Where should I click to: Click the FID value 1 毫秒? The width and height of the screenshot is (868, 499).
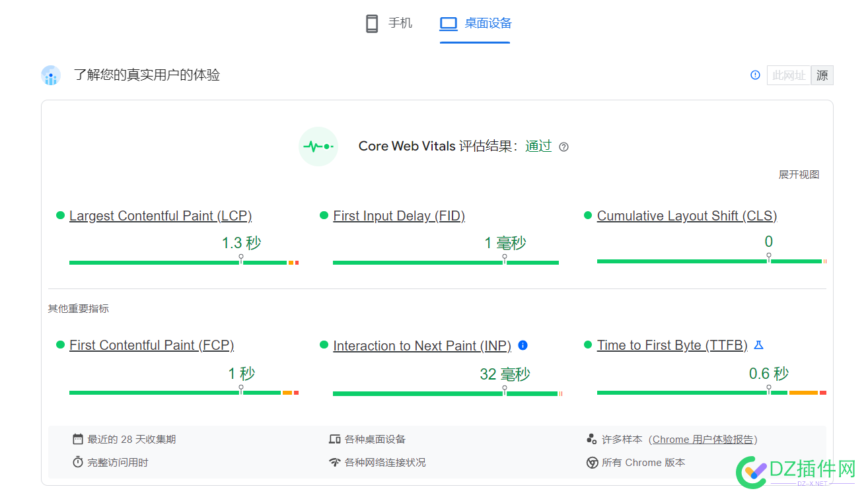point(505,244)
